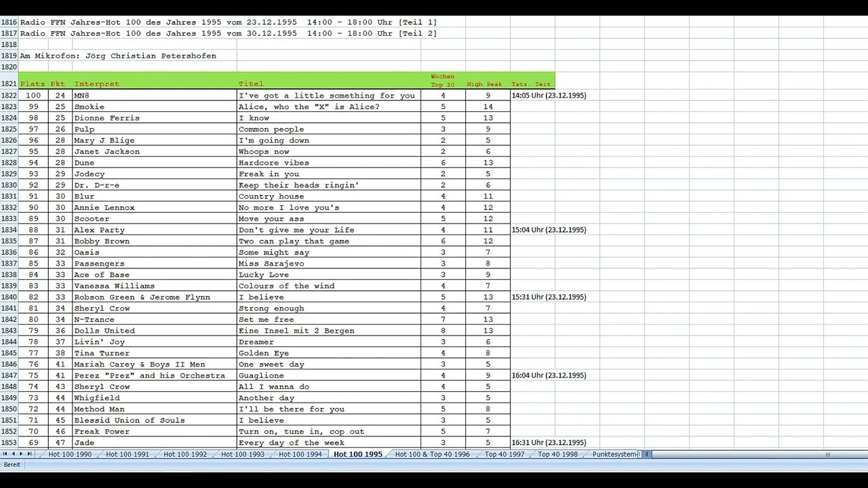Open the Hot 100 & Top 40 1996 sheet

click(x=433, y=454)
